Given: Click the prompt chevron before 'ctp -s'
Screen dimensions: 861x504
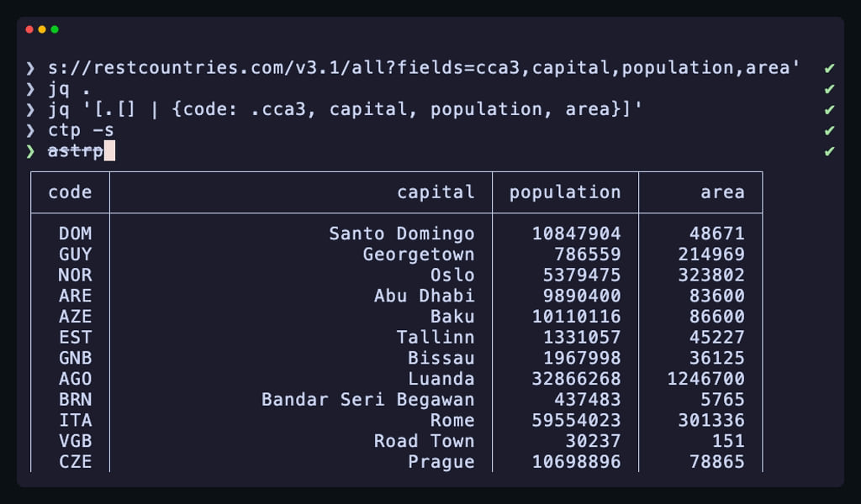Looking at the screenshot, I should (x=31, y=130).
